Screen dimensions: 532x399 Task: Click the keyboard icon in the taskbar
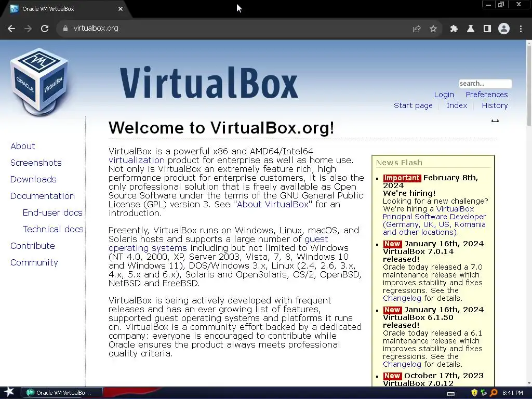(451, 393)
